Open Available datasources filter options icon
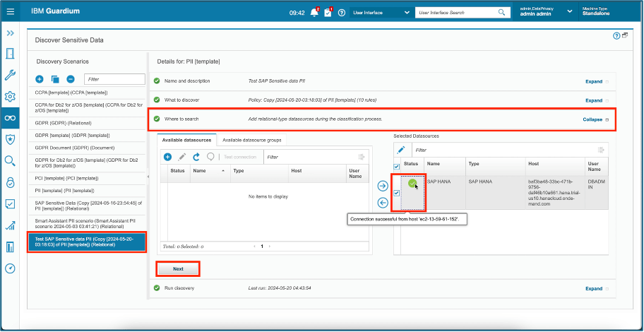The width and height of the screenshot is (644, 332). pos(362,157)
